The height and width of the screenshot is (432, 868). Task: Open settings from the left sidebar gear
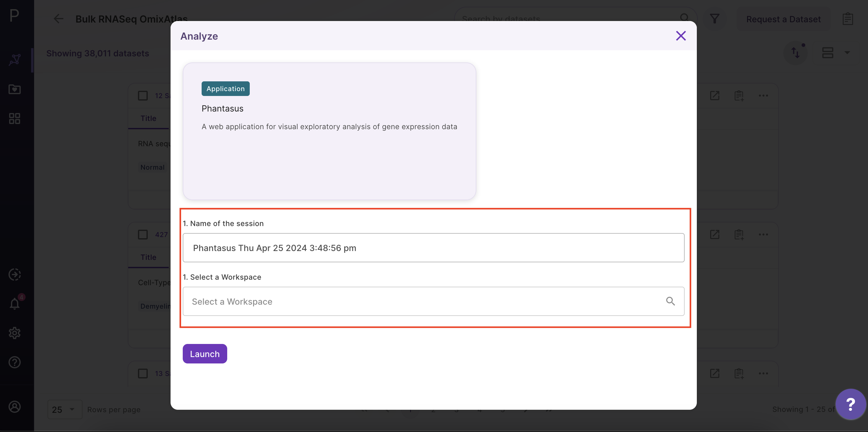click(x=15, y=333)
